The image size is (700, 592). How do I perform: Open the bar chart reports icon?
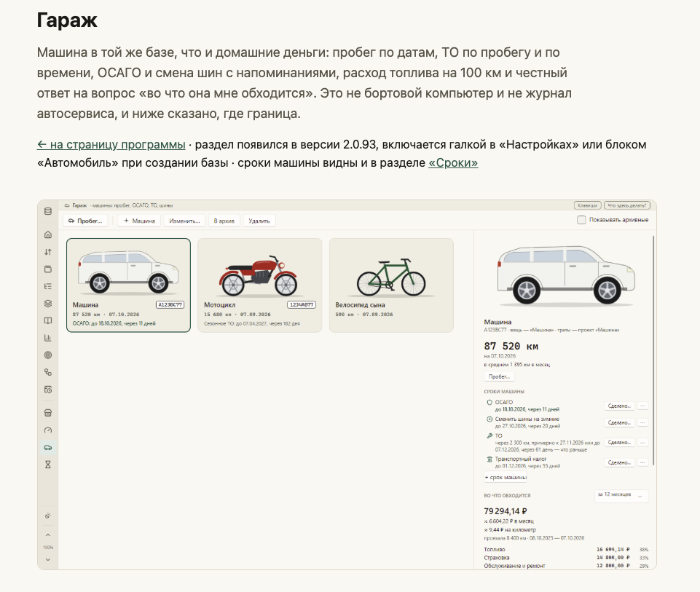48,338
